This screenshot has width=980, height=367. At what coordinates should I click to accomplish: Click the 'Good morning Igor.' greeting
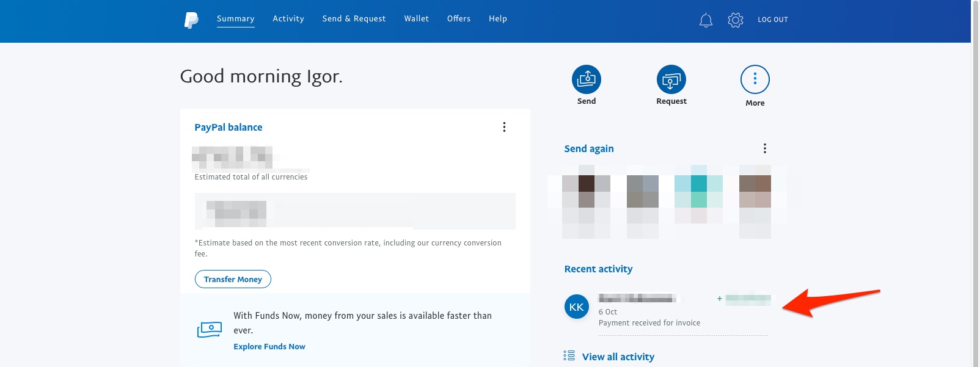coord(261,76)
